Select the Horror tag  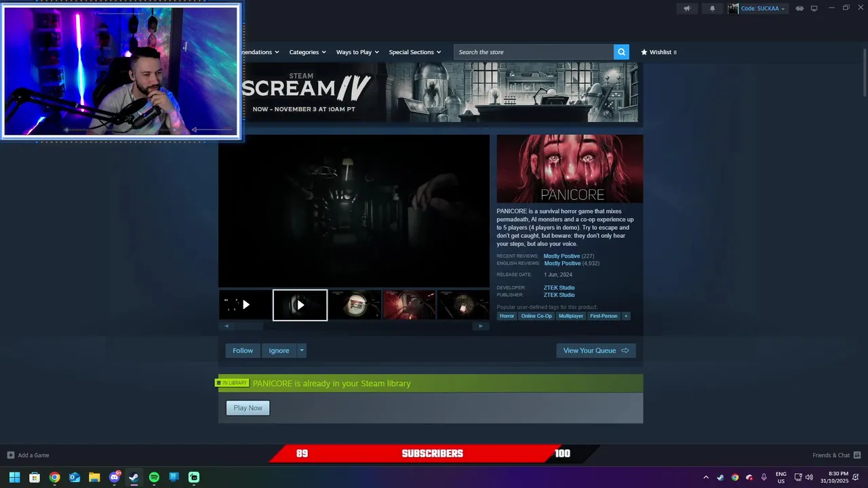tap(507, 316)
